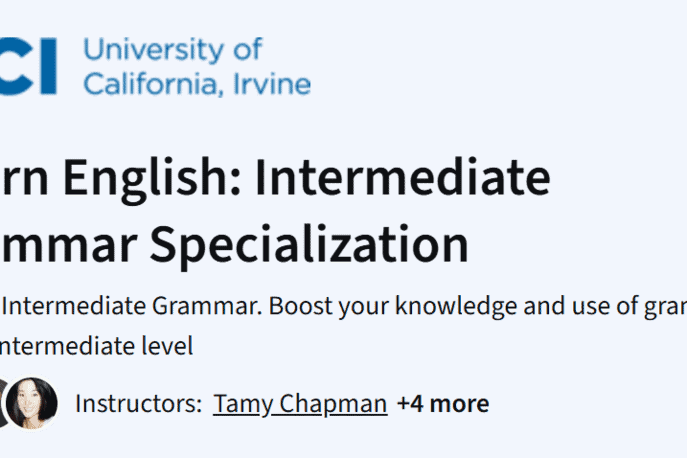Image resolution: width=687 pixels, height=458 pixels.
Task: Click the words 'University of' in the logo
Action: [172, 48]
